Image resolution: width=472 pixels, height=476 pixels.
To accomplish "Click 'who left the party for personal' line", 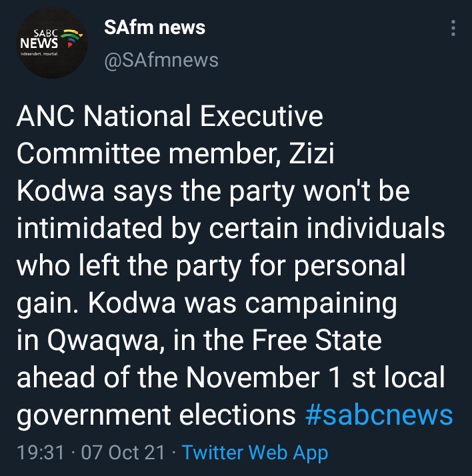I will tap(211, 265).
